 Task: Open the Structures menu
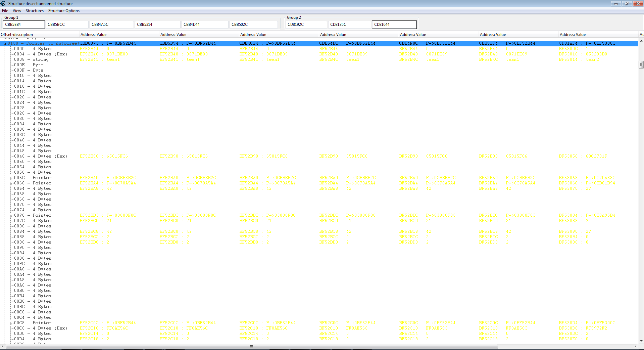click(x=35, y=11)
